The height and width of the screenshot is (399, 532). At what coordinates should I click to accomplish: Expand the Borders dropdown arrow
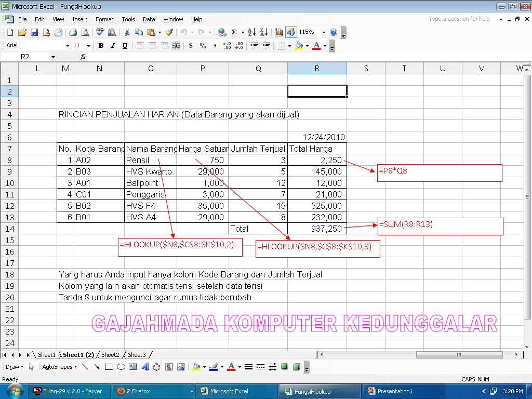tap(289, 46)
